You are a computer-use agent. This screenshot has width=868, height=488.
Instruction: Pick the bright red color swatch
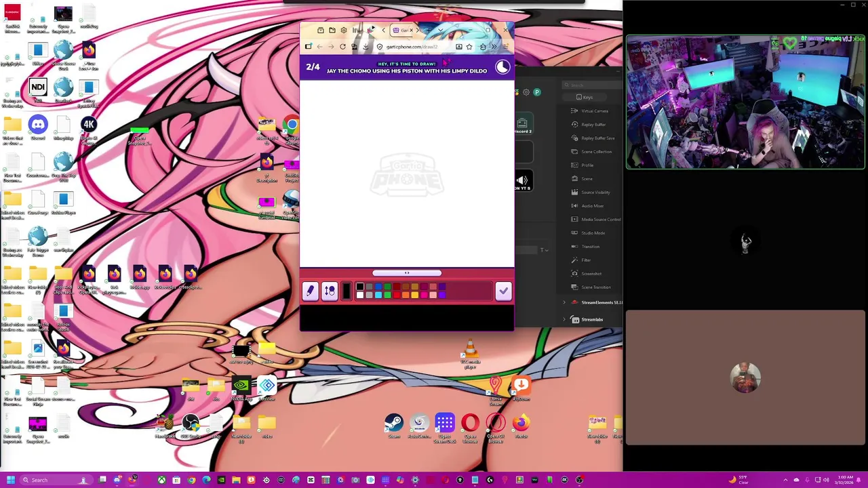pos(397,295)
